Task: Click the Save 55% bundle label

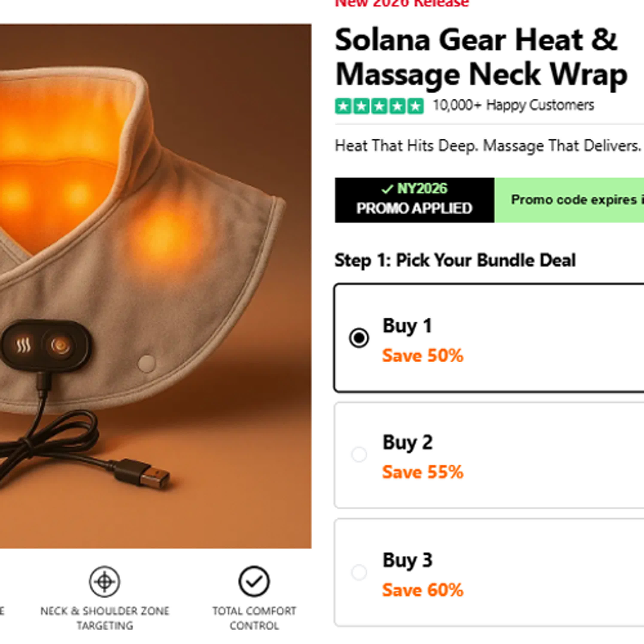Action: pyautogui.click(x=422, y=472)
